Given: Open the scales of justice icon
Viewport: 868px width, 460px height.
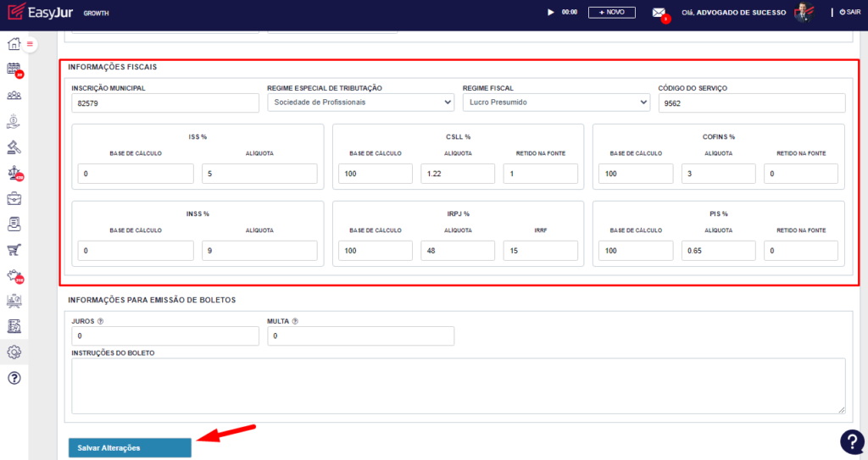Looking at the screenshot, I should pos(14,173).
